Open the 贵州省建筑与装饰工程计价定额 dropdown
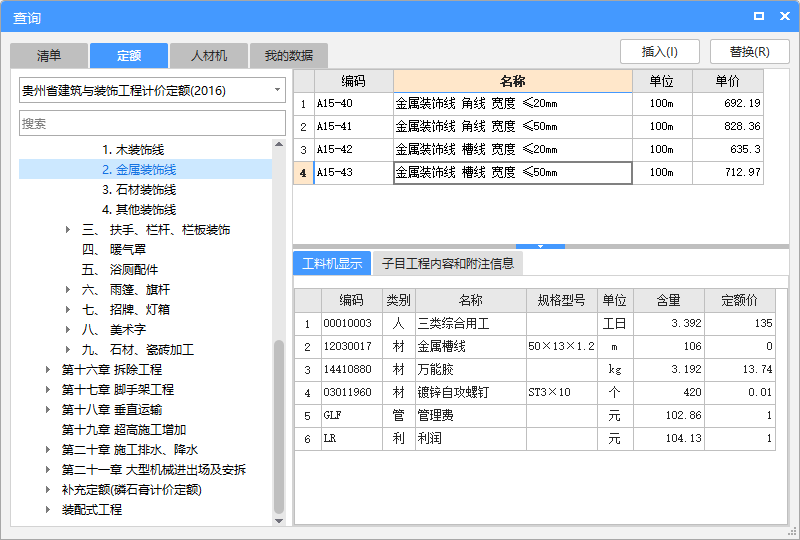The width and height of the screenshot is (800, 540). pos(152,90)
